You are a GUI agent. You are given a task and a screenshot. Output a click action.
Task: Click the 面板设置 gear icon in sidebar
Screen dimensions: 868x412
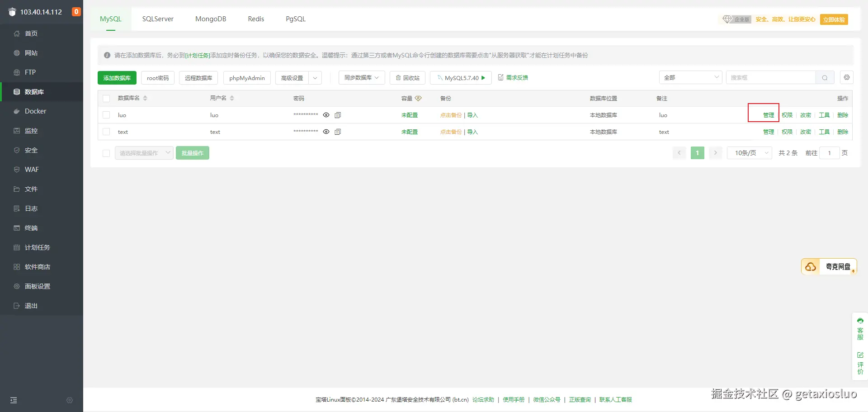coord(17,286)
